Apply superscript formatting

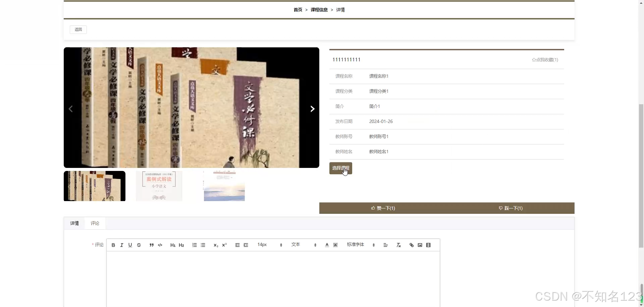coord(224,245)
